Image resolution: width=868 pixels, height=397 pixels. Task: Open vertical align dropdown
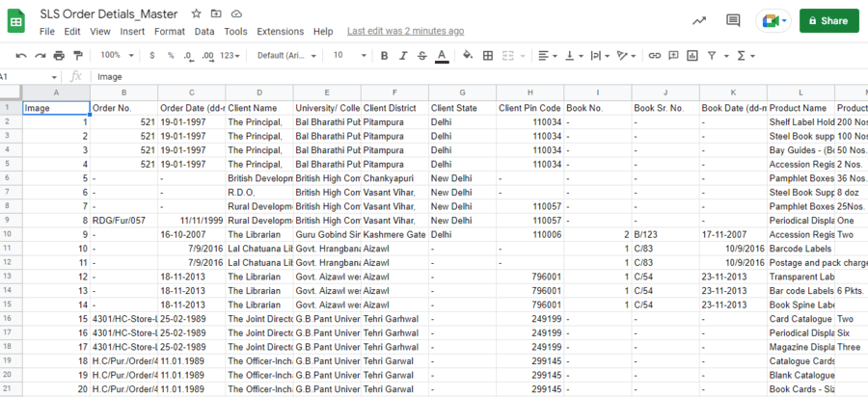click(574, 55)
